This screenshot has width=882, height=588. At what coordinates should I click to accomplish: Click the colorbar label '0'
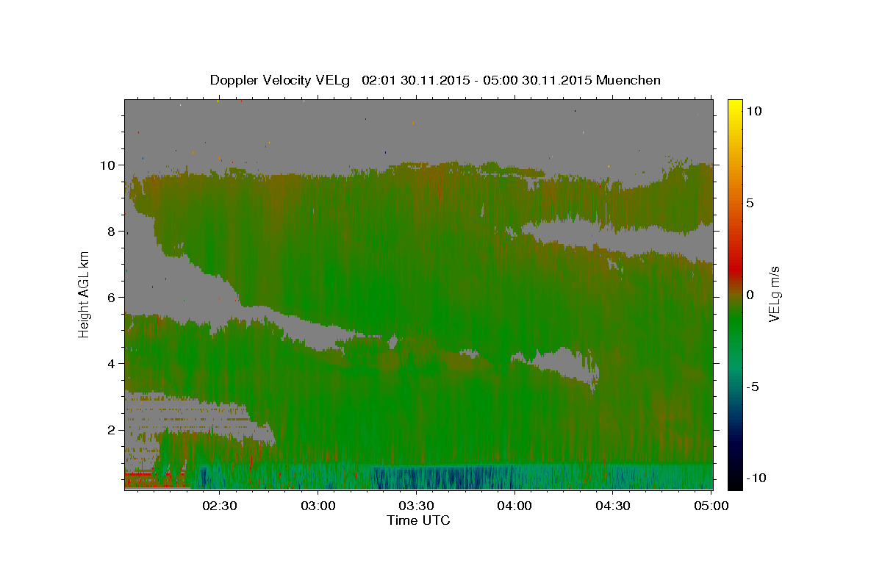click(x=751, y=295)
